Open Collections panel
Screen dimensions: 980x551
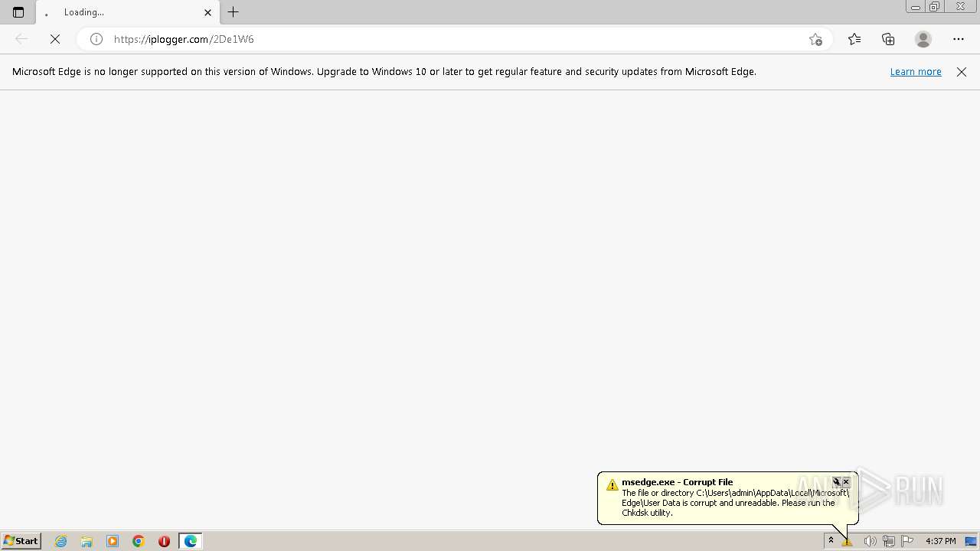[888, 39]
